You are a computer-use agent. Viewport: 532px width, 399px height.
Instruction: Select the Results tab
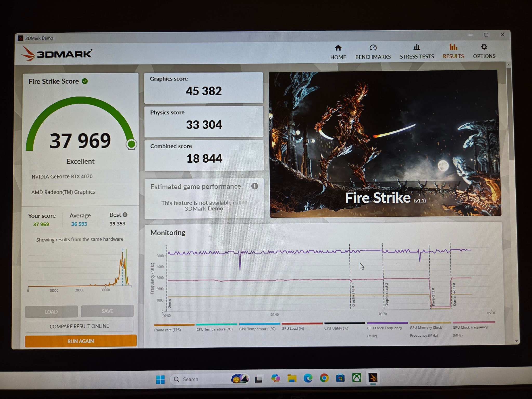(x=453, y=51)
